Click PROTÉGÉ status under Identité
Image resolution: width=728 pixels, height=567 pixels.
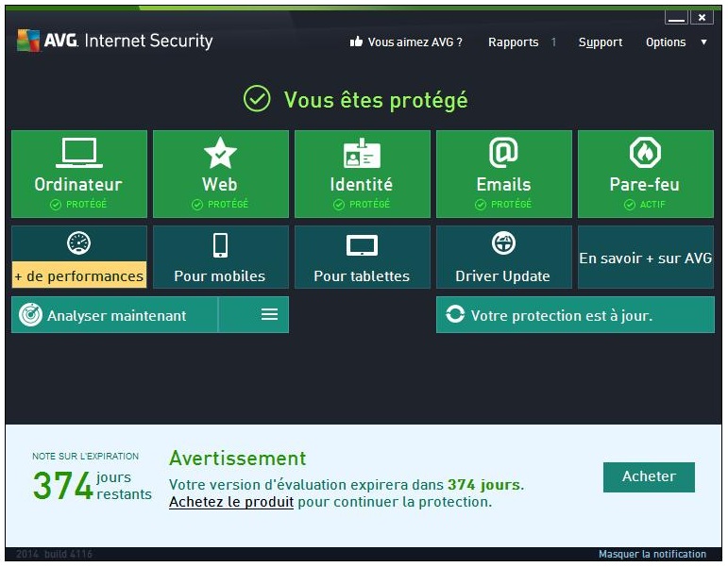point(363,204)
